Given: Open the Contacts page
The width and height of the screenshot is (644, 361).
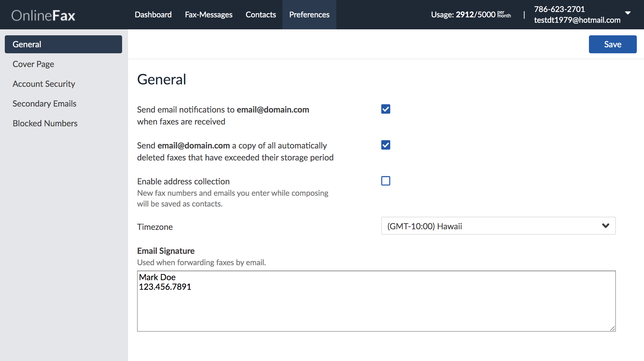Looking at the screenshot, I should coord(261,15).
